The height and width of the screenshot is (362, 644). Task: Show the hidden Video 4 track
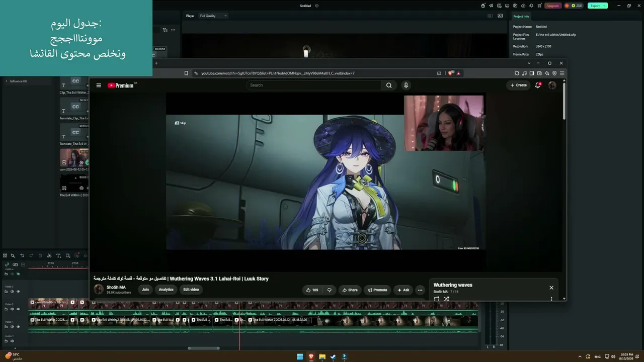tap(18, 274)
